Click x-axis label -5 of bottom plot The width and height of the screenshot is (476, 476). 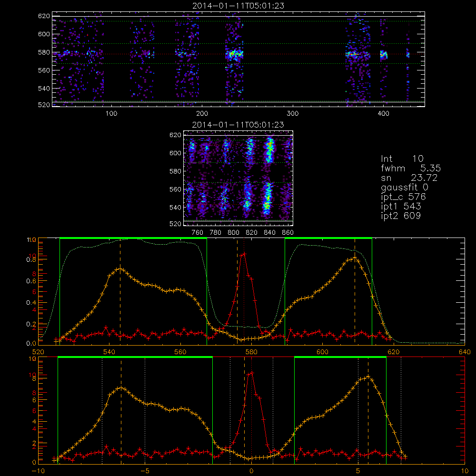145,471
